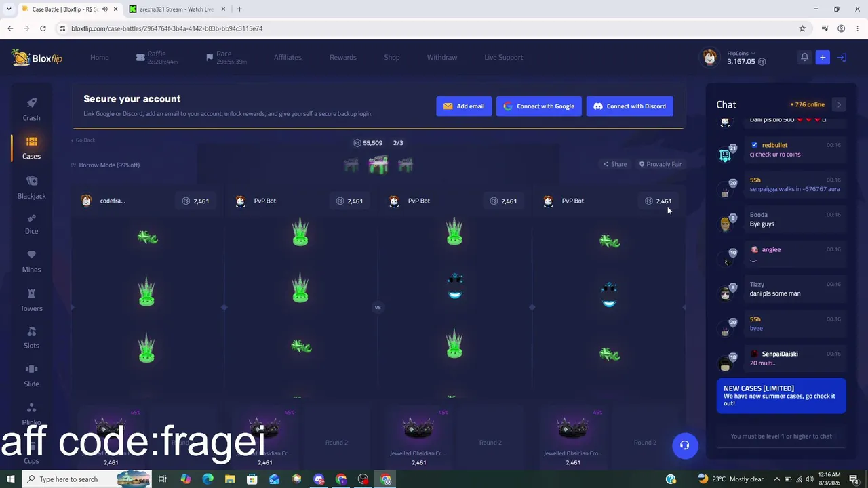Click the Add email button
The height and width of the screenshot is (488, 868).
click(464, 106)
